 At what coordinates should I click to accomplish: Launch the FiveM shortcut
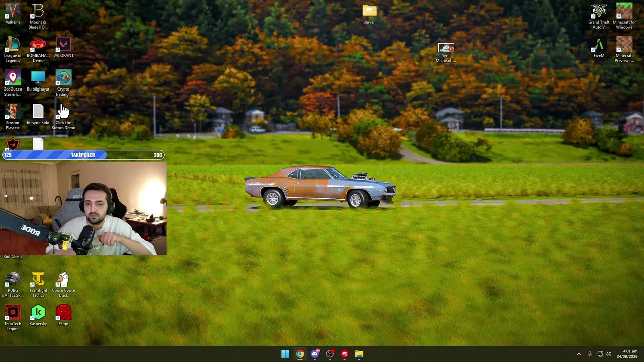[599, 48]
